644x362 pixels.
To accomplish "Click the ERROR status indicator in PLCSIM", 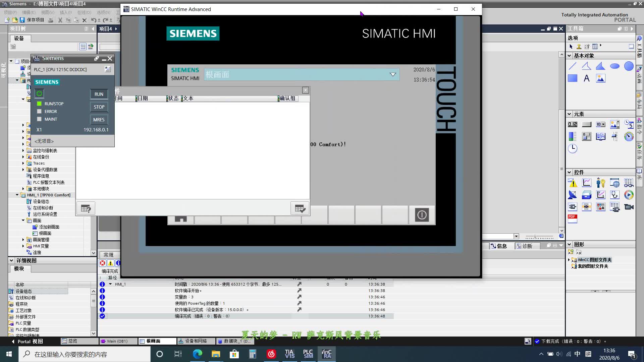I will [39, 111].
